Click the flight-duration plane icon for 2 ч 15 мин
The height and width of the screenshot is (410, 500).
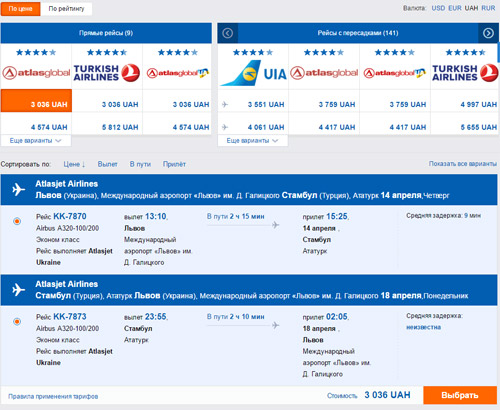click(275, 225)
